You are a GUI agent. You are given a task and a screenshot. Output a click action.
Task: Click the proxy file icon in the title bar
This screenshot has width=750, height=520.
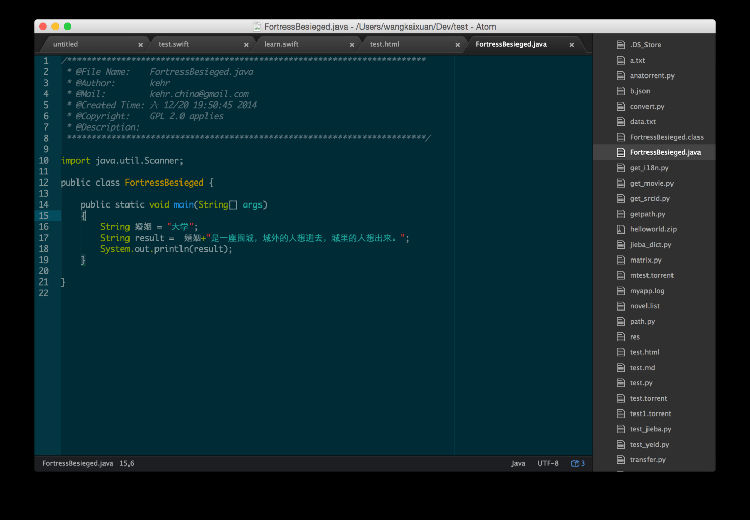(x=258, y=26)
